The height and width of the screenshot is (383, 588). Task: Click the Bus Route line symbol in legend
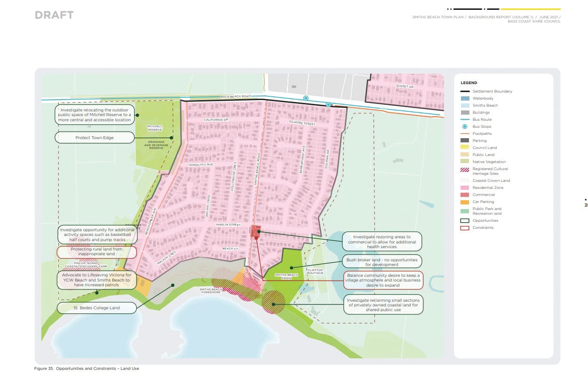[x=465, y=119]
